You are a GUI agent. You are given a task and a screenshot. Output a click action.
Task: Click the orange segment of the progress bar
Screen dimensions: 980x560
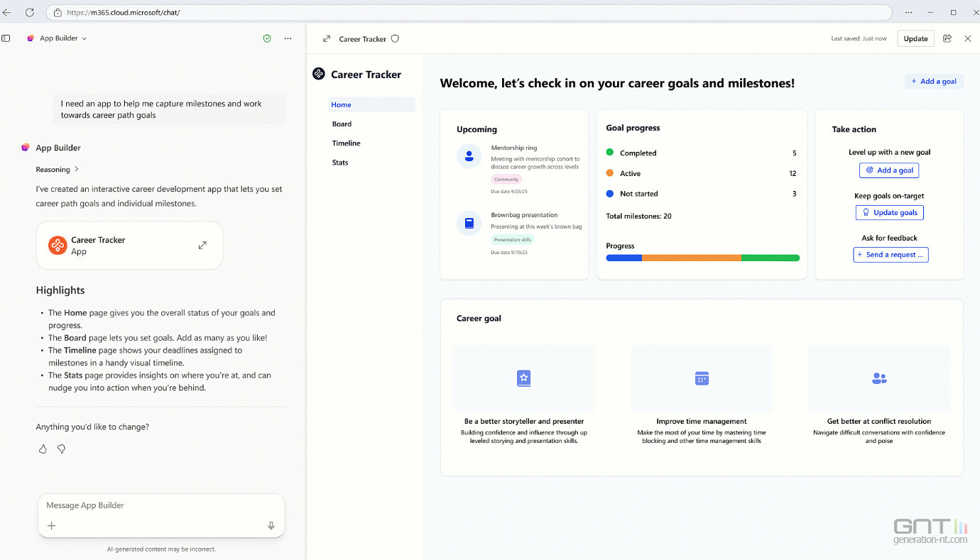click(x=691, y=258)
